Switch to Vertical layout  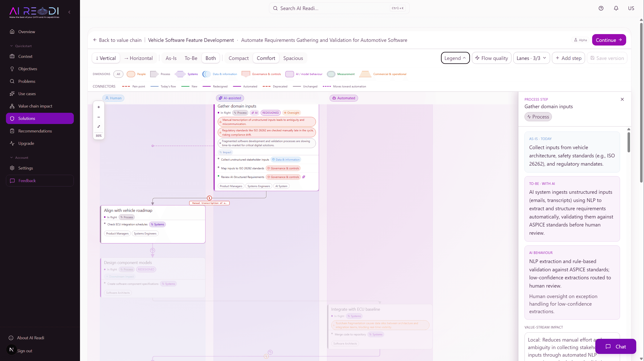tap(106, 58)
